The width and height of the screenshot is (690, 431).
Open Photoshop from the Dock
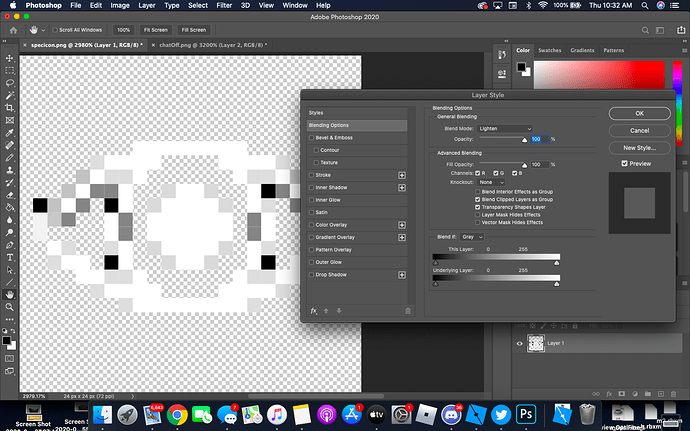[526, 414]
